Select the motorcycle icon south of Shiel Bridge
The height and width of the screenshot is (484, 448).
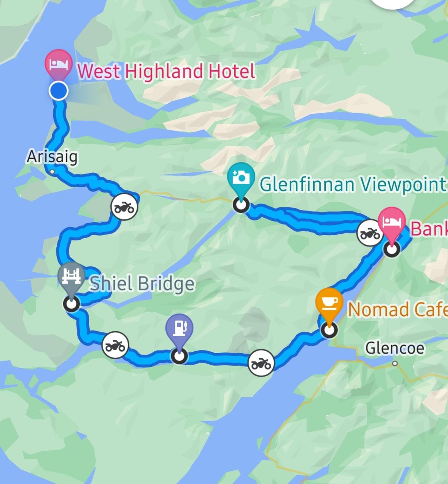point(115,345)
